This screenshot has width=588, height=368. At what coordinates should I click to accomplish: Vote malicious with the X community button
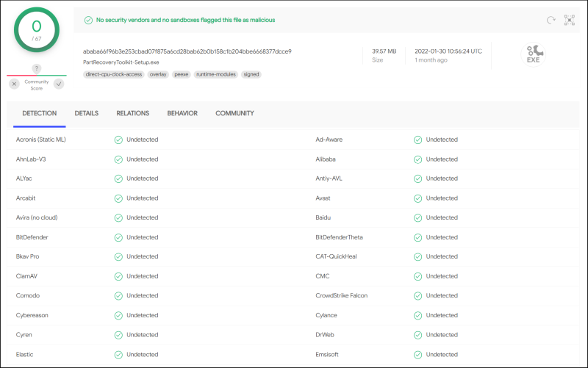pos(14,84)
